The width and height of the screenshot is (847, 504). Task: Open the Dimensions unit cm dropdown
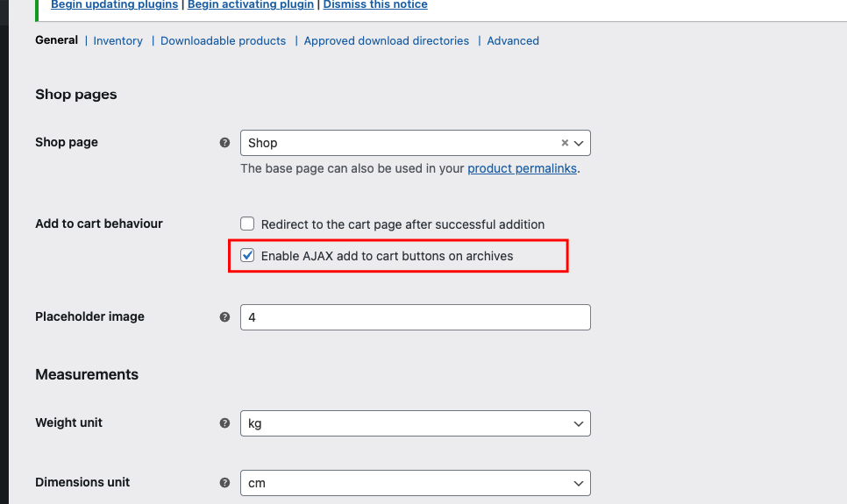point(416,483)
